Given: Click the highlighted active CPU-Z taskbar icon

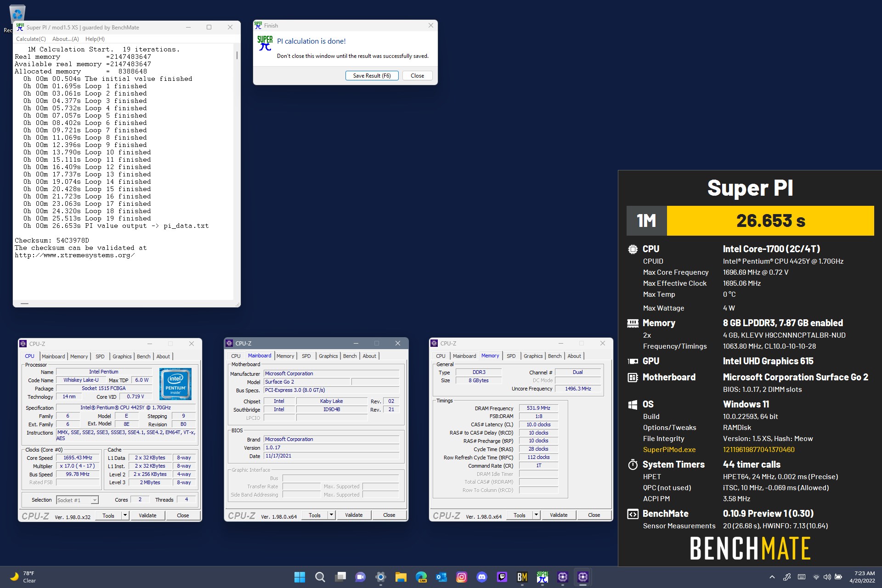Looking at the screenshot, I should point(583,577).
